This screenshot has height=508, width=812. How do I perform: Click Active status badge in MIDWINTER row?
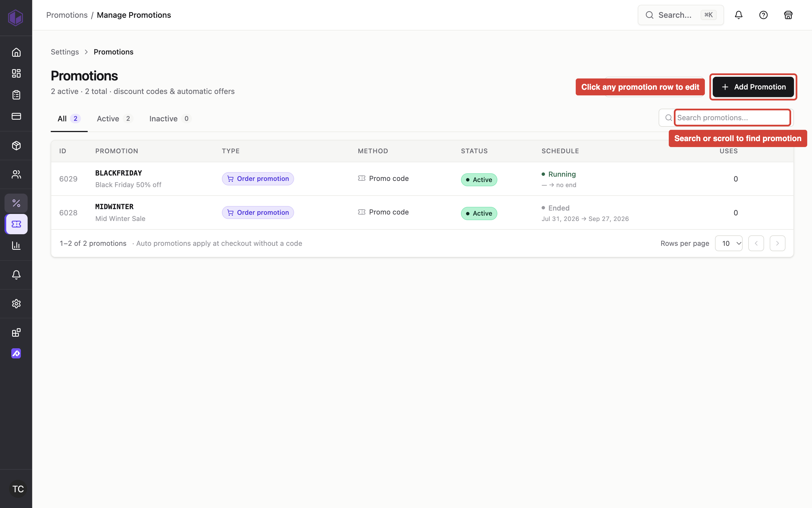(479, 213)
